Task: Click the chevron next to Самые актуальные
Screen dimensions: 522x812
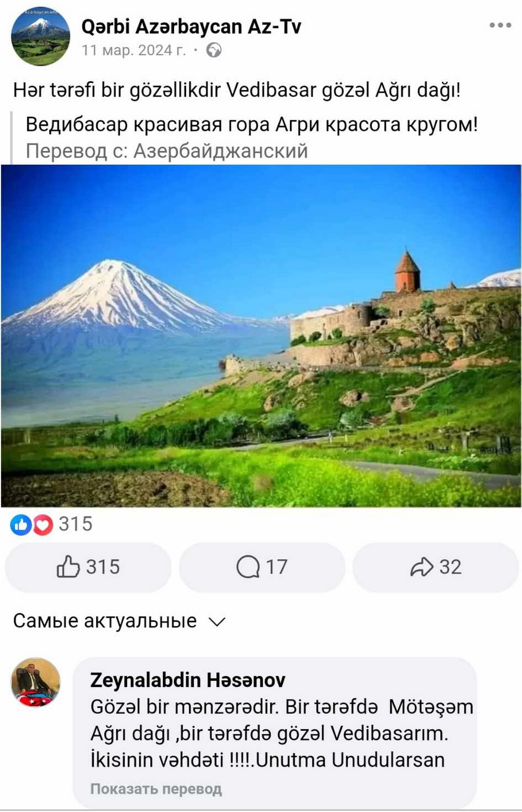Action: coord(216,622)
